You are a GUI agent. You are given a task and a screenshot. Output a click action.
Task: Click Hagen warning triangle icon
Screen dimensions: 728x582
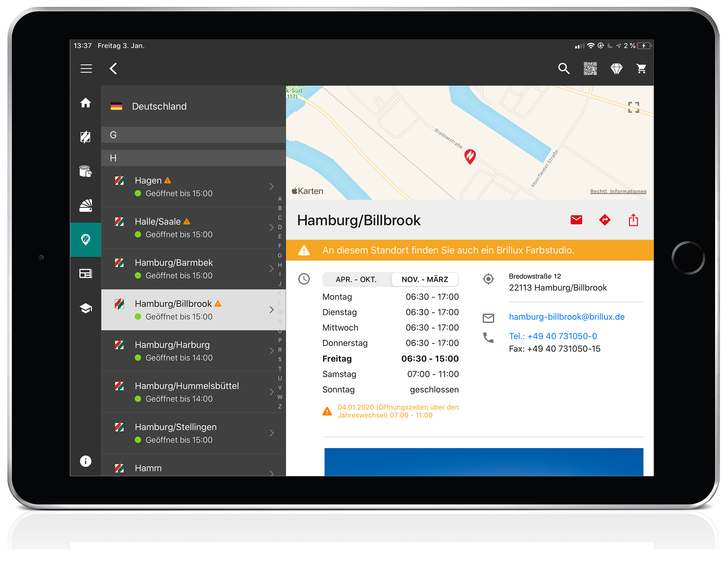coord(167,180)
